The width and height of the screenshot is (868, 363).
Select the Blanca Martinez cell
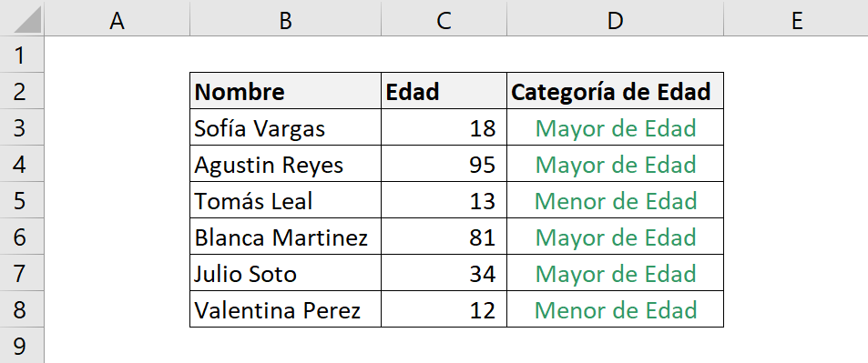[x=285, y=237]
